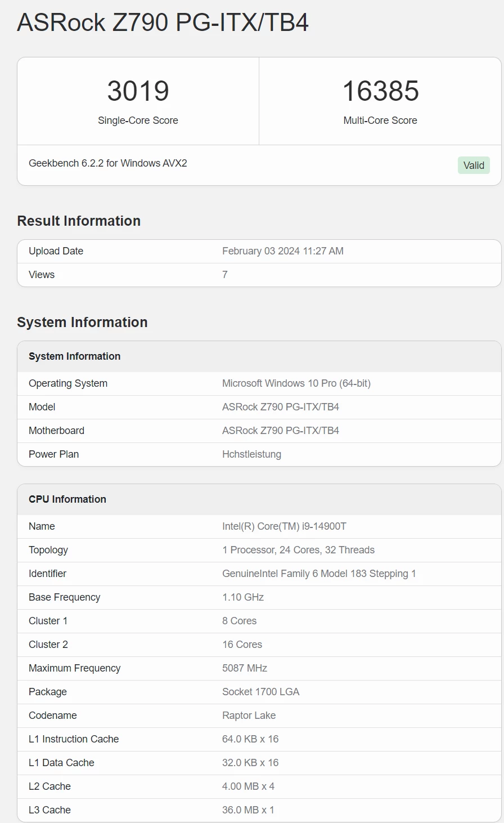Viewport: 504px width, 823px height.
Task: Click the Views count of 7
Action: [225, 275]
